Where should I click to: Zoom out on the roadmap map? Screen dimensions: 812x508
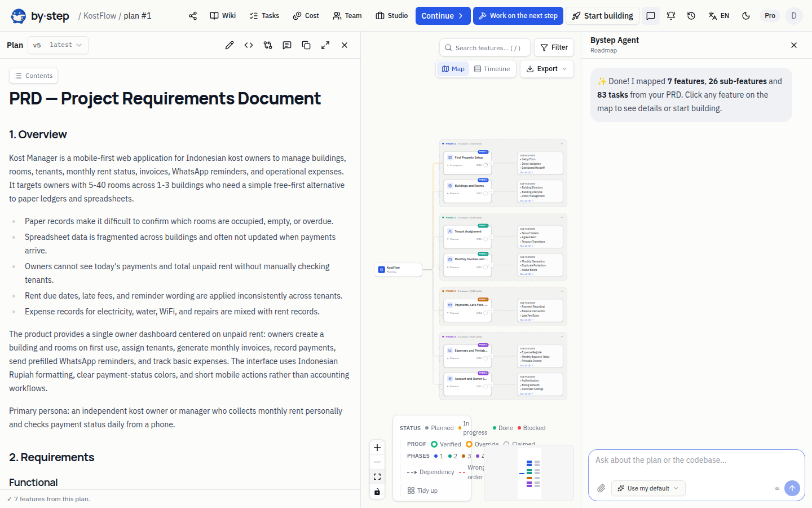377,462
